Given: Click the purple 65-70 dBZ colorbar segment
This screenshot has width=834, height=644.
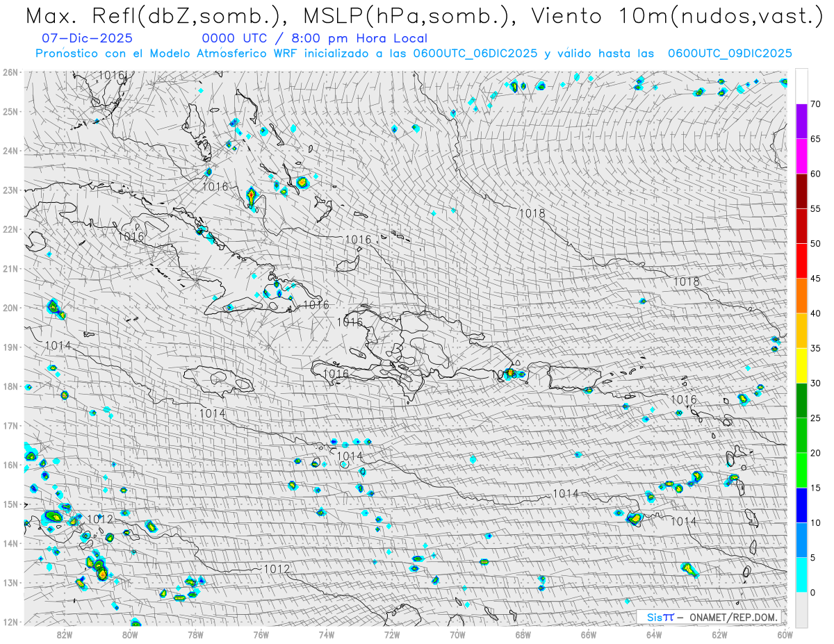Looking at the screenshot, I should (x=802, y=121).
